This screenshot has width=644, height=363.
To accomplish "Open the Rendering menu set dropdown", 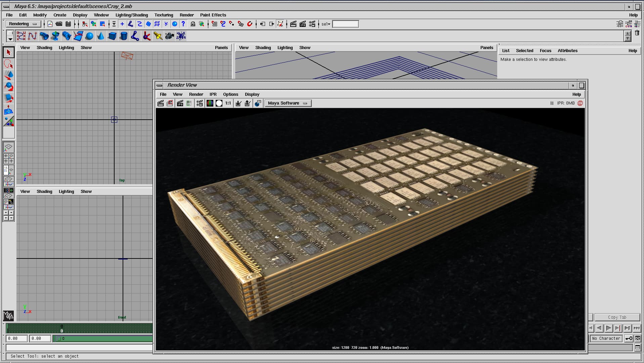I will pyautogui.click(x=23, y=24).
